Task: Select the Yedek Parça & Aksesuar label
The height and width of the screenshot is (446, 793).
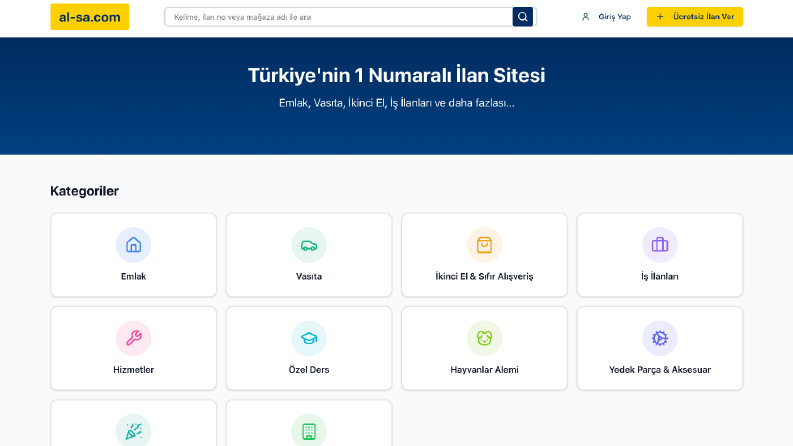Action: click(660, 370)
